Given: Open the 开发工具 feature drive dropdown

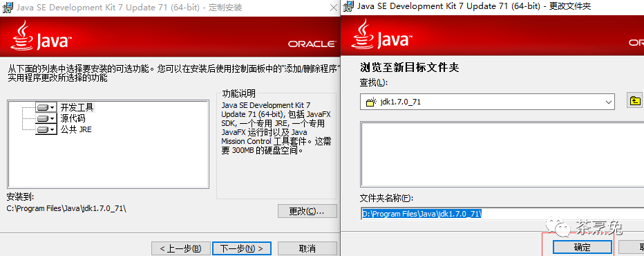Looking at the screenshot, I should point(46,107).
